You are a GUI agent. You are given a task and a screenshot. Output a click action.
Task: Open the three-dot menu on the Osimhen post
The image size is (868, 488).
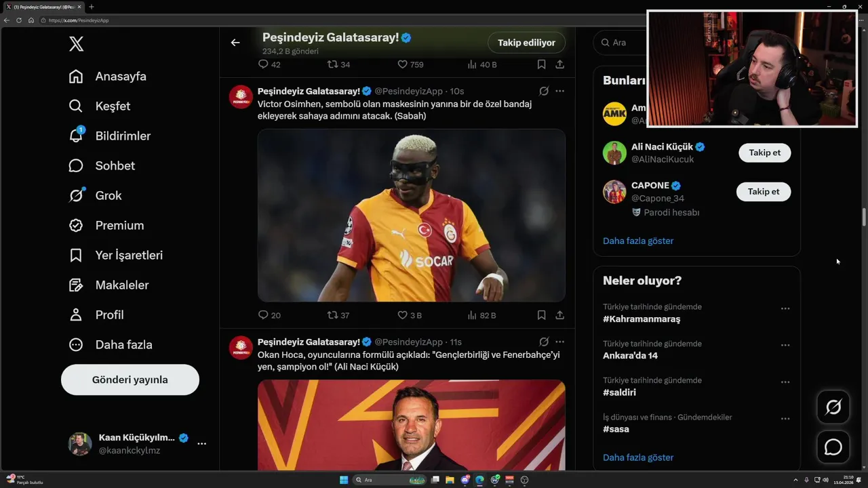coord(559,91)
